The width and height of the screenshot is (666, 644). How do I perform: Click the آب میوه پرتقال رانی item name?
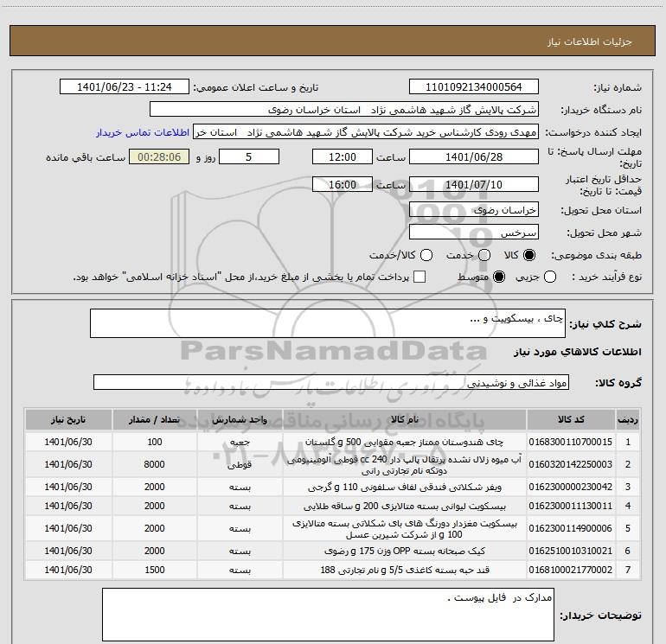pyautogui.click(x=405, y=465)
